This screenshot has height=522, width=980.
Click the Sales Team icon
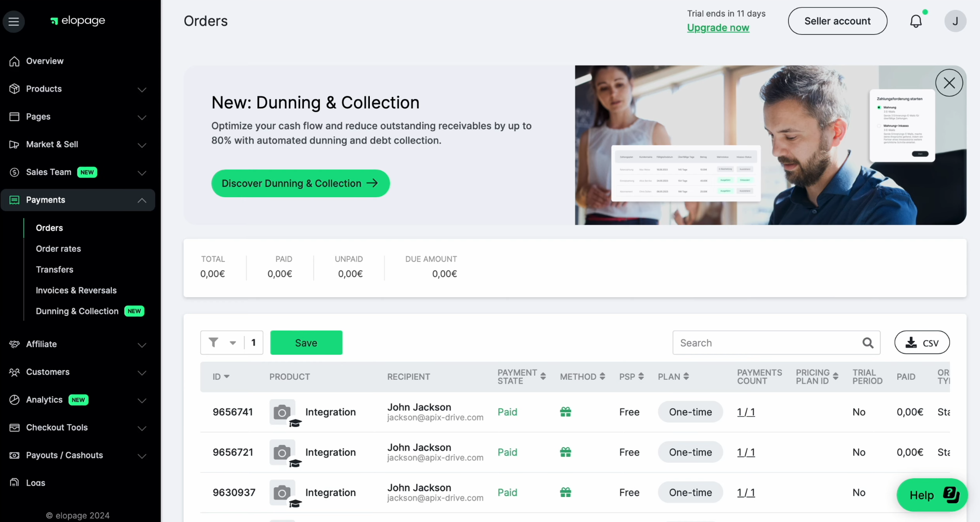pyautogui.click(x=15, y=172)
